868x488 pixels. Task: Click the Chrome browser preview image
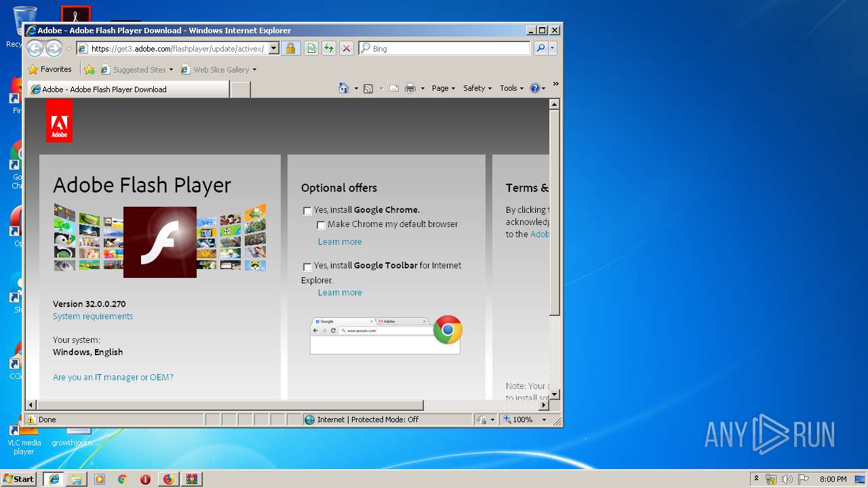385,335
